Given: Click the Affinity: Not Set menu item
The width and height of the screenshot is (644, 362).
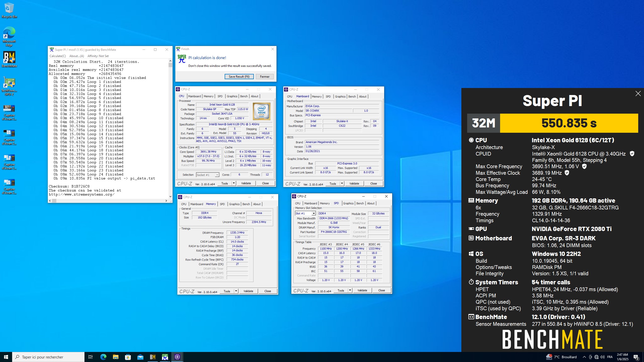Looking at the screenshot, I should (98, 56).
